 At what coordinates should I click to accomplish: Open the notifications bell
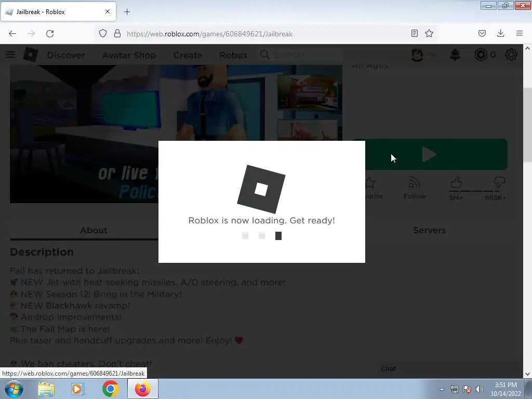[455, 55]
